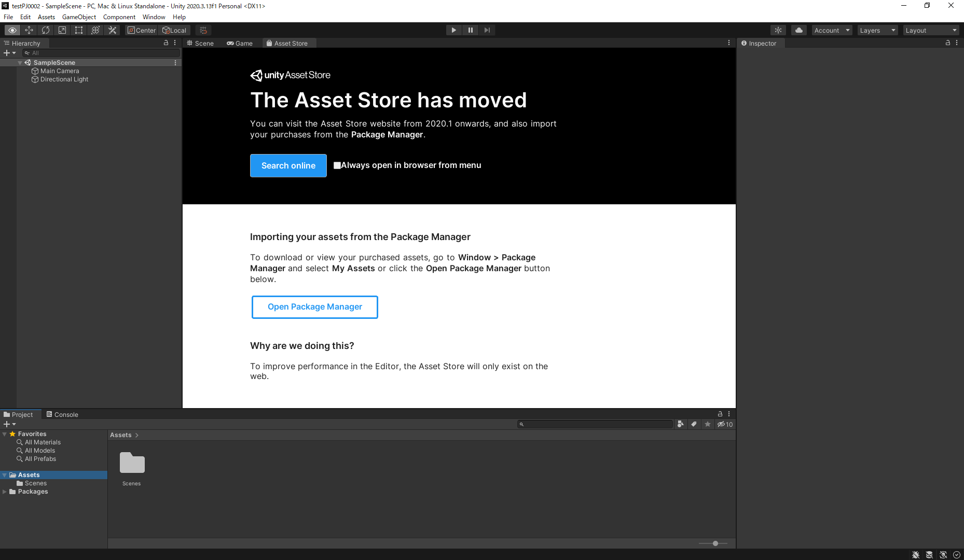
Task: Switch to the Game tab
Action: pos(240,43)
